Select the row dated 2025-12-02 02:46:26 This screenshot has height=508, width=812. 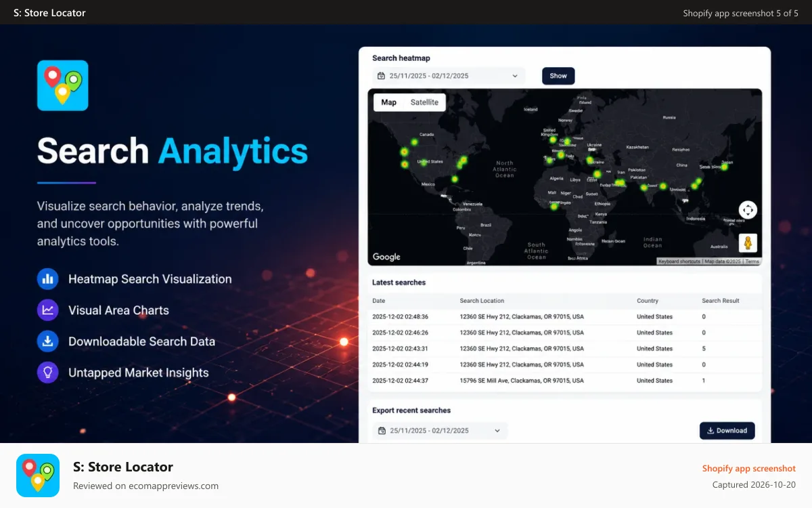(x=565, y=333)
